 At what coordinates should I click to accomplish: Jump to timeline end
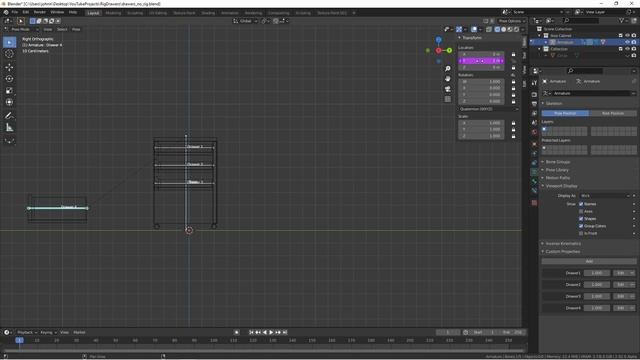point(285,332)
